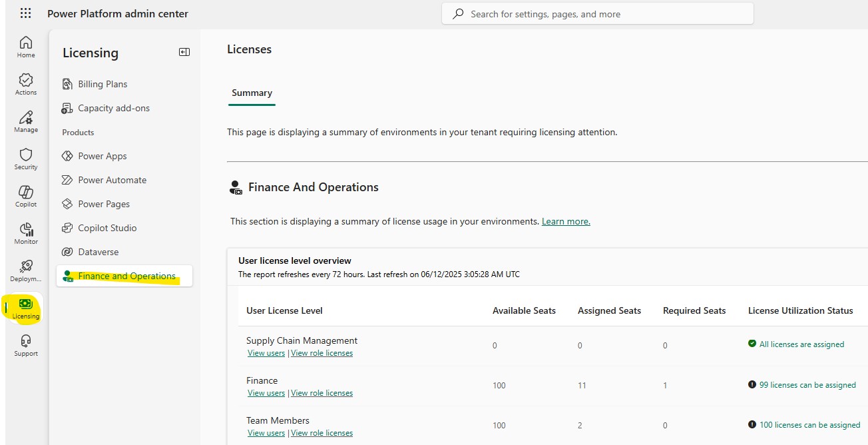Screen dimensions: 868x445
Task: Open Support in the left rail
Action: 26,345
